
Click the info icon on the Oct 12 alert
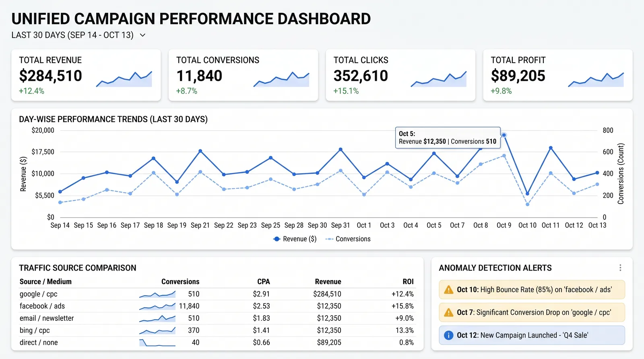point(448,335)
